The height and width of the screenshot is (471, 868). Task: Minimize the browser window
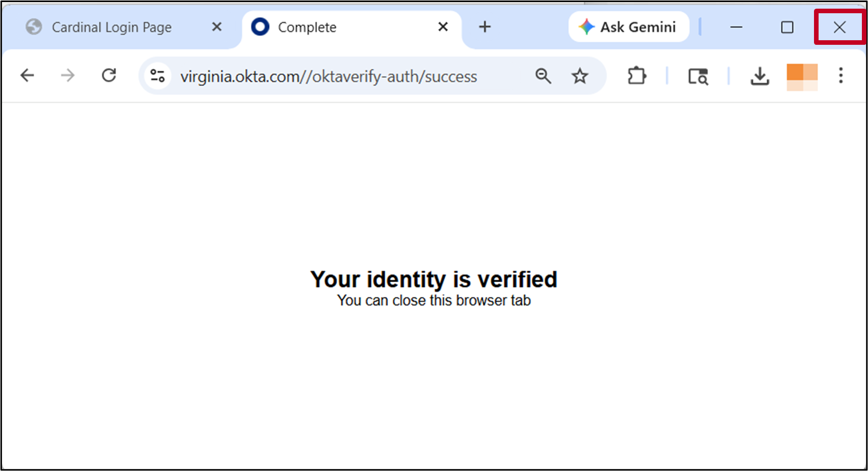click(737, 27)
